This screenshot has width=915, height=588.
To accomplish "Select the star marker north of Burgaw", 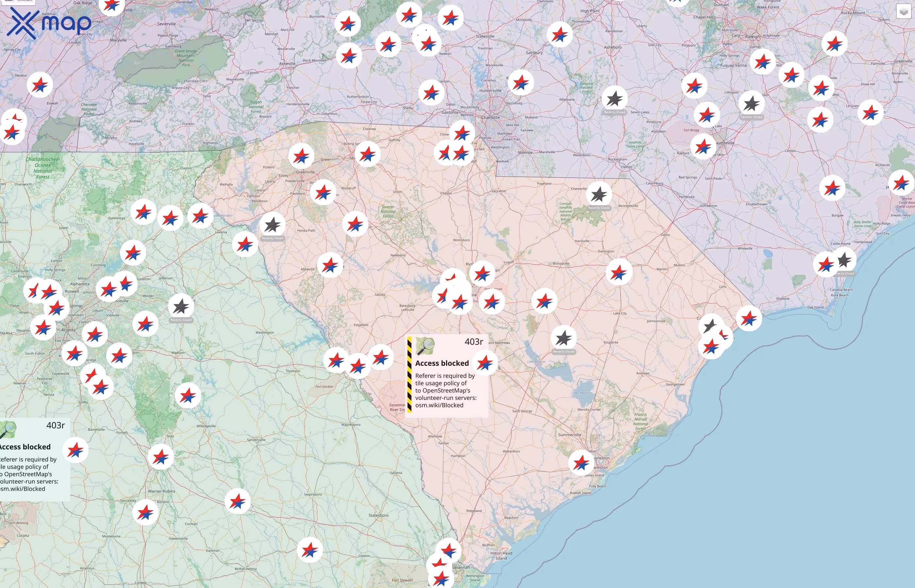I will pos(832,188).
